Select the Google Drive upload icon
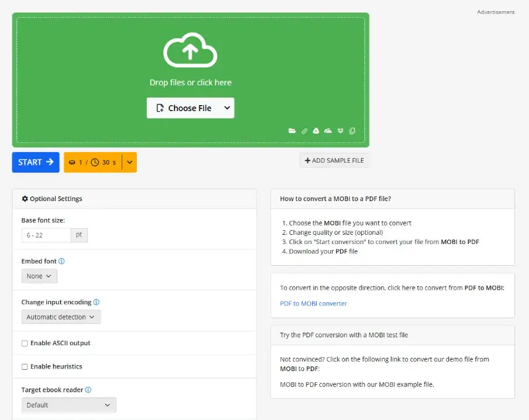Screen dimensions: 529x420 (316, 131)
